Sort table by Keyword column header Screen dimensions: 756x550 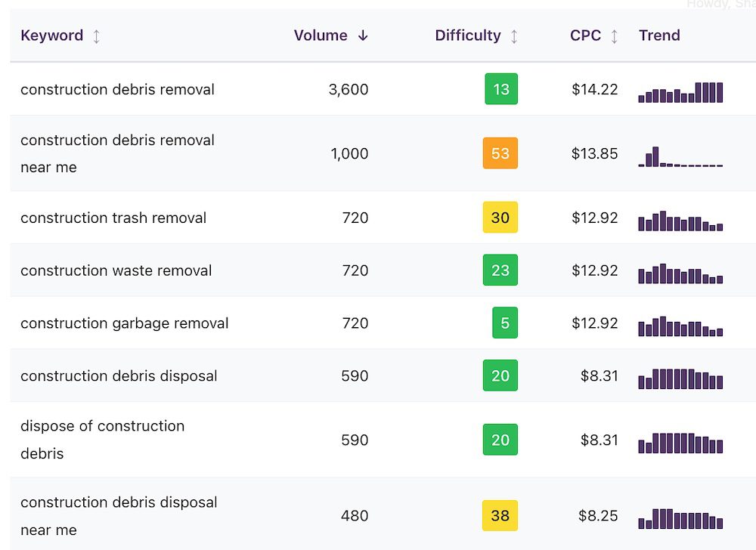(51, 36)
